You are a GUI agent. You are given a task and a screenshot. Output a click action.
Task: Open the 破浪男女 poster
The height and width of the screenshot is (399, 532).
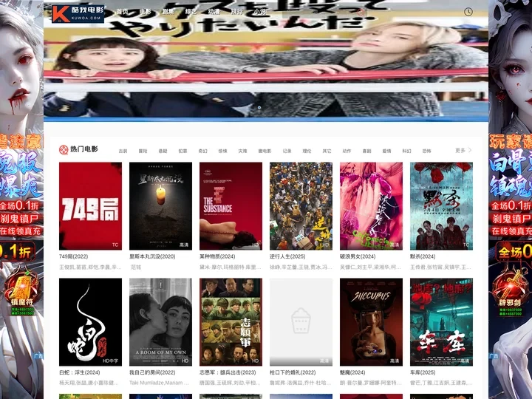371,206
